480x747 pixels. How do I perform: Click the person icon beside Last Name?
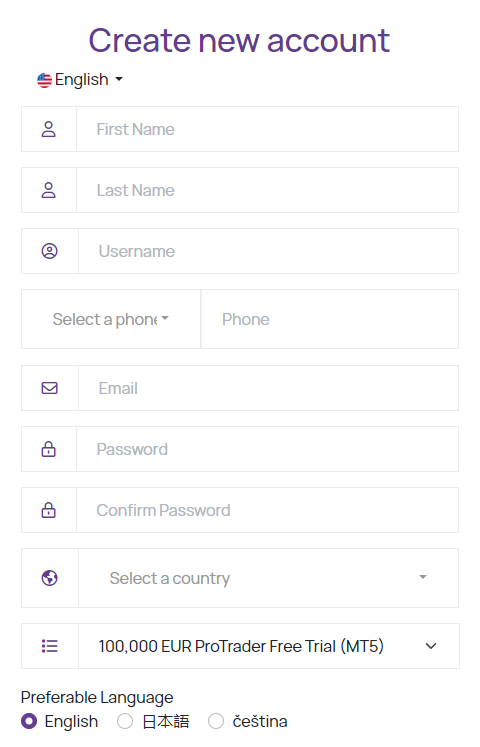click(49, 190)
